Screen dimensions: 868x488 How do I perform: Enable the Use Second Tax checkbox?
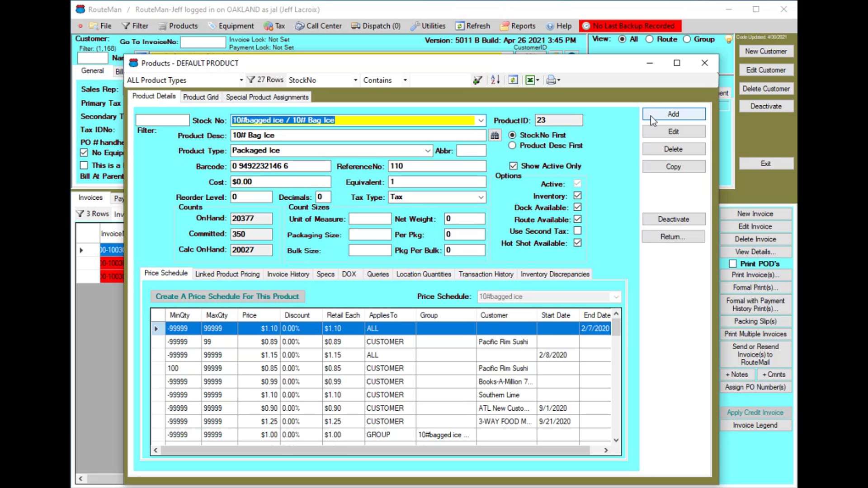click(x=577, y=231)
